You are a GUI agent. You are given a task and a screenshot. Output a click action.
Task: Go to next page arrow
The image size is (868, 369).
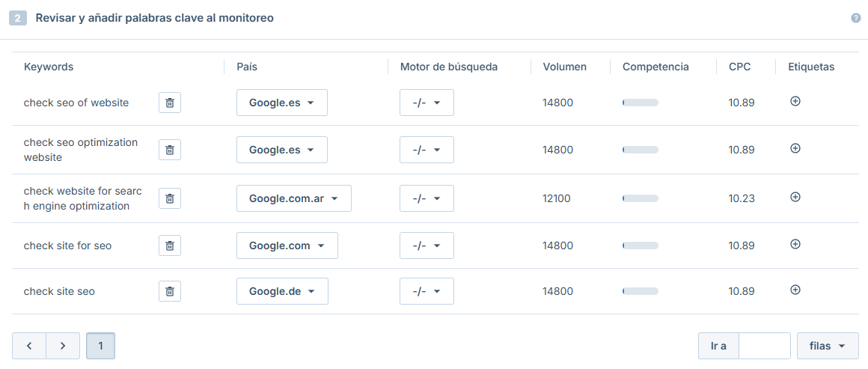pyautogui.click(x=63, y=346)
